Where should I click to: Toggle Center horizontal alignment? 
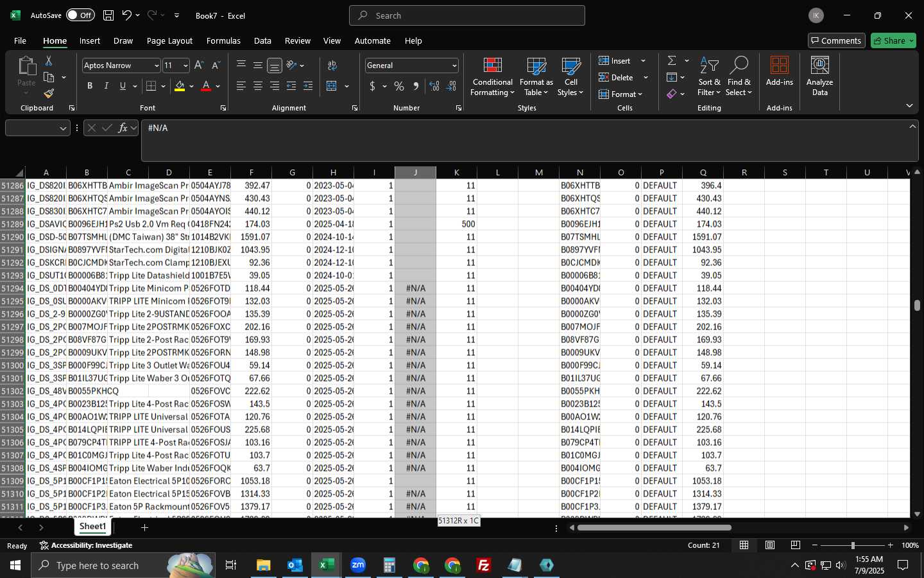click(x=258, y=86)
